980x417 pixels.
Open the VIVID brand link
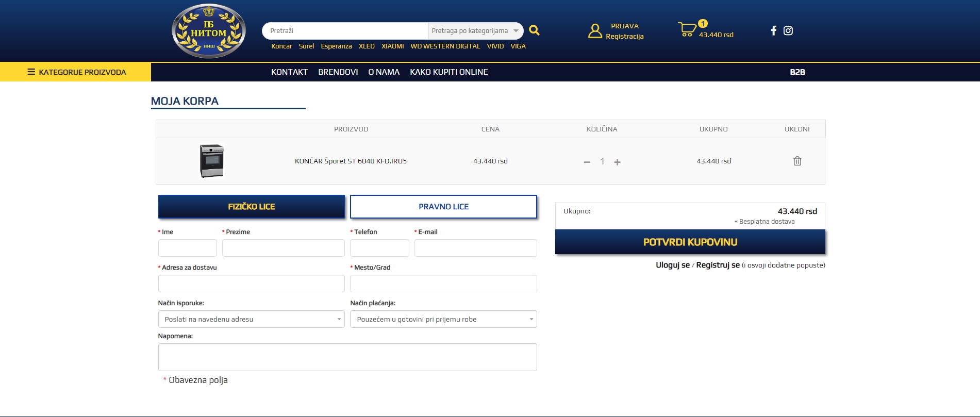[495, 46]
